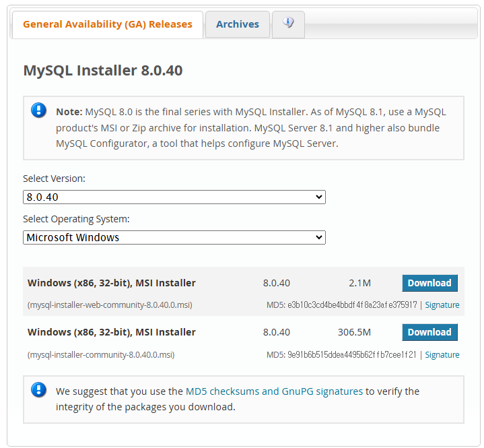Switch to the Archives tab
Screen dimensions: 484x448
pyautogui.click(x=238, y=24)
